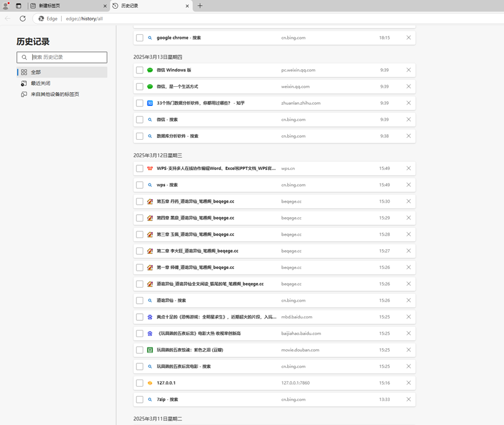
Task: Check the 7zip search entry checkbox
Action: (x=139, y=399)
